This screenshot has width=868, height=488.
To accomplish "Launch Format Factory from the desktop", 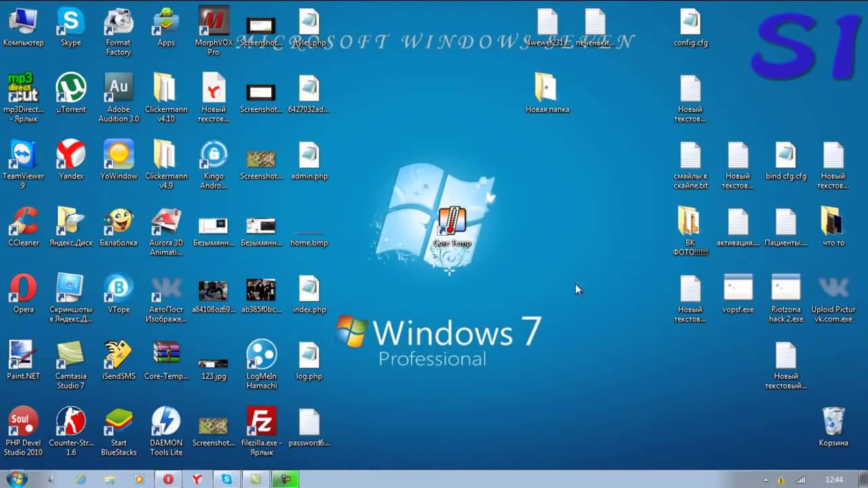I will click(118, 32).
